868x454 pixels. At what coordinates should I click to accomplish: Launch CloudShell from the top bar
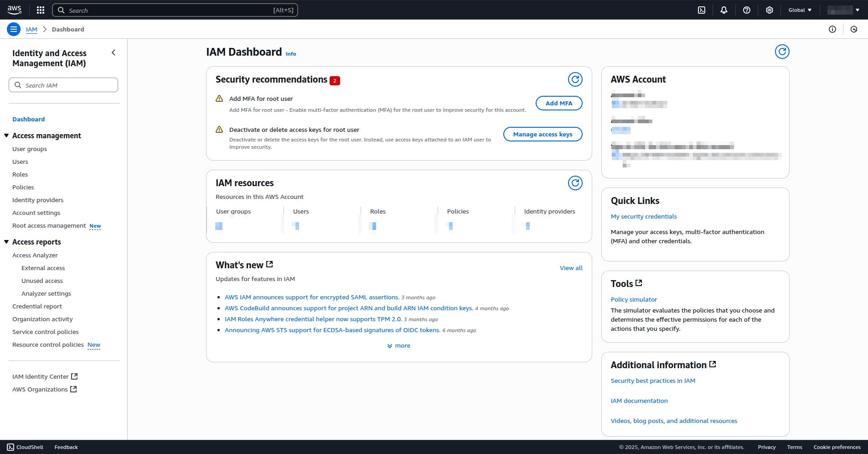tap(702, 10)
